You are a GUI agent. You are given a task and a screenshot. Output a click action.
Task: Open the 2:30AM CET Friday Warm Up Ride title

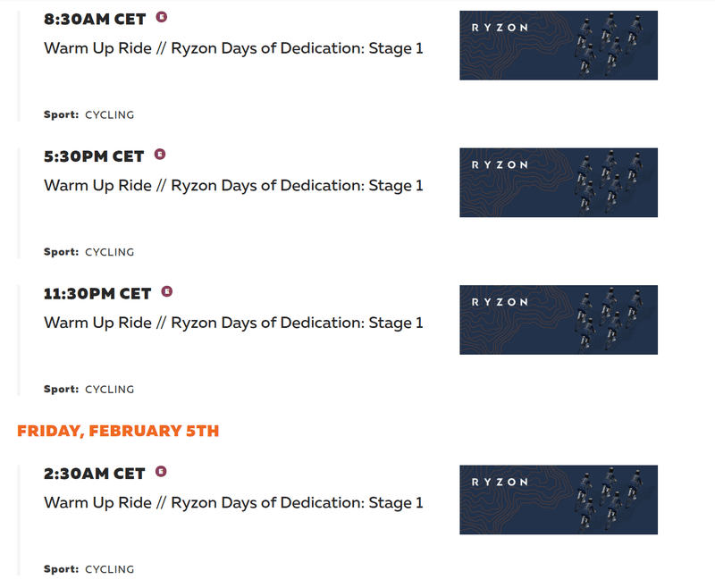click(233, 503)
